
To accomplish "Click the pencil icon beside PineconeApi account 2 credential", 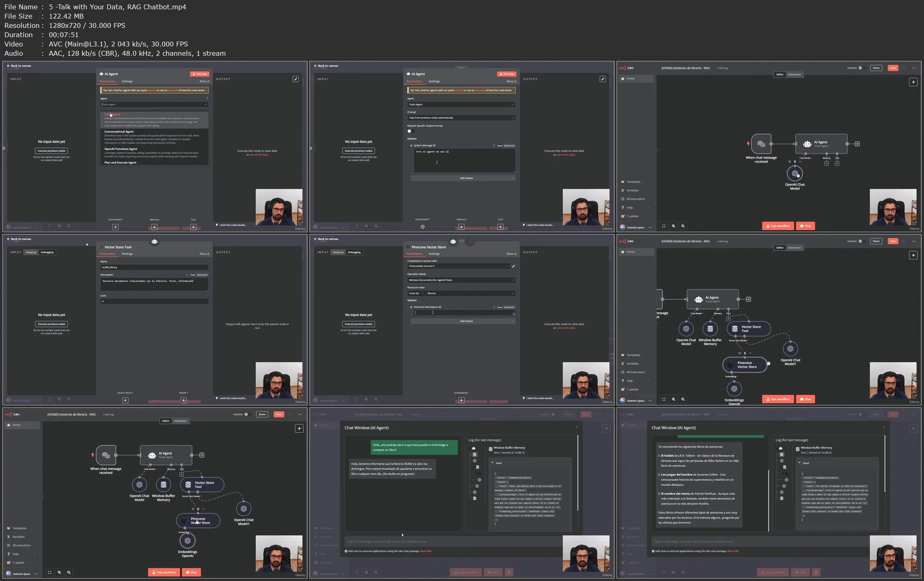I will pos(514,266).
